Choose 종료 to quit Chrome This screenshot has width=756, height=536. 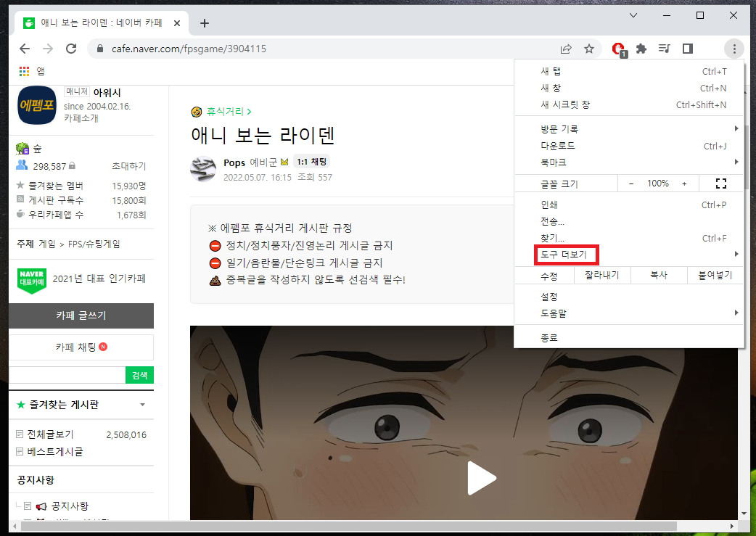tap(629, 338)
